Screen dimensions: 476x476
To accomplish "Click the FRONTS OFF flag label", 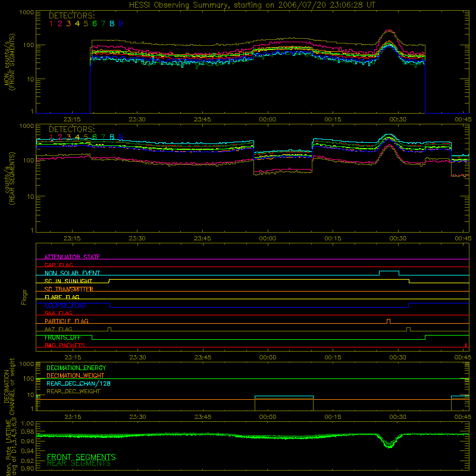I will [x=62, y=337].
